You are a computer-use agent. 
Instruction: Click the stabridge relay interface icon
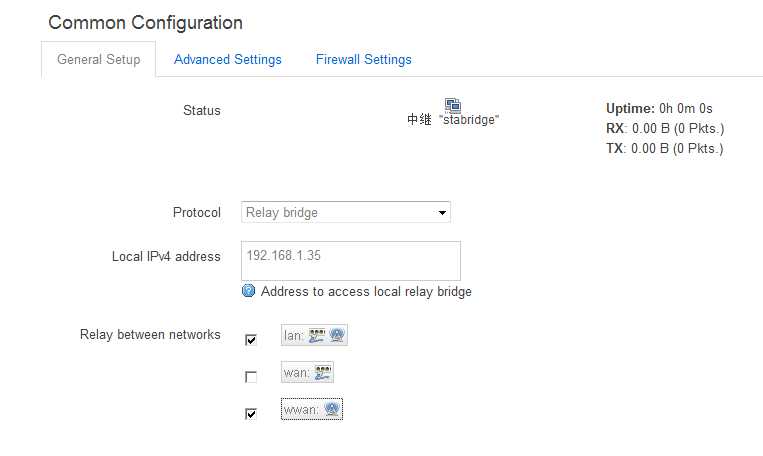453,105
